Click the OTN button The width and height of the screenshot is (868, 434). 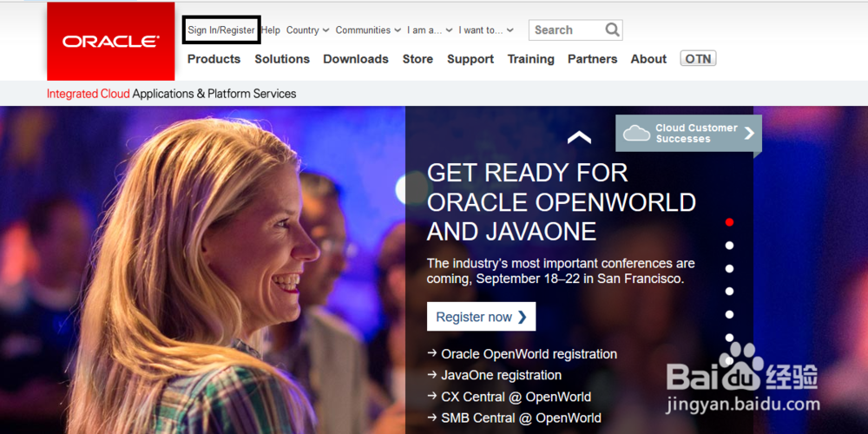click(698, 59)
